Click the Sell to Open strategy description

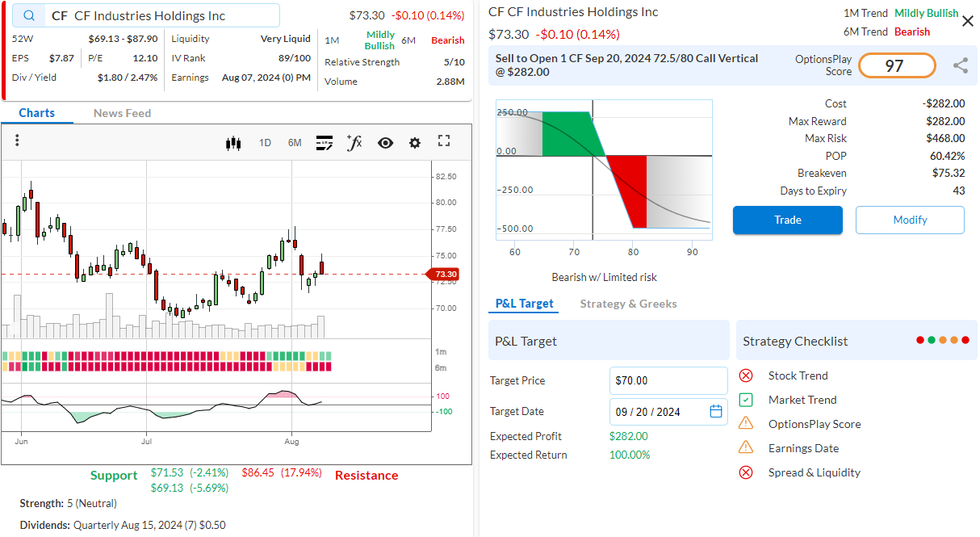[x=626, y=65]
